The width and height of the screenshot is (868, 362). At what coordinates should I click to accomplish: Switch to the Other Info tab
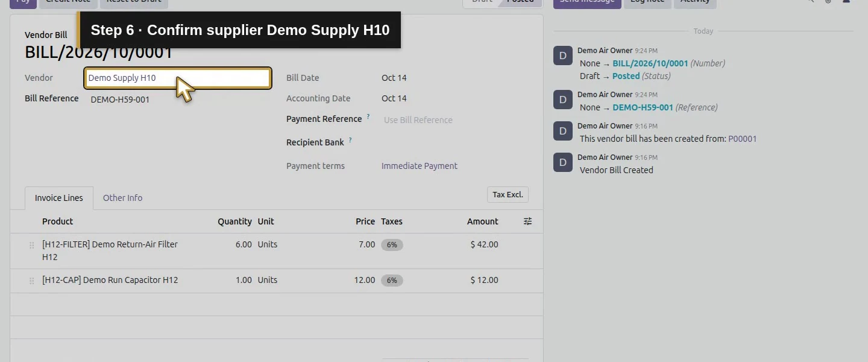tap(122, 198)
